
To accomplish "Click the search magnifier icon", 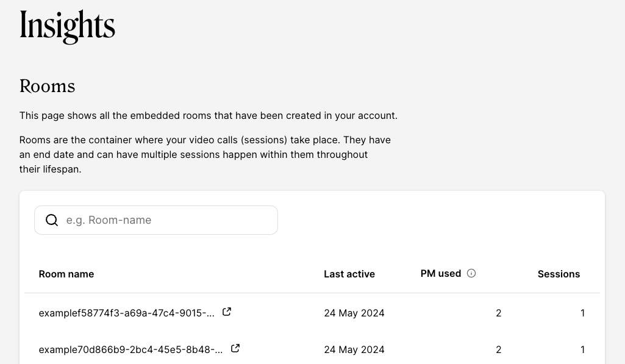I will point(52,220).
